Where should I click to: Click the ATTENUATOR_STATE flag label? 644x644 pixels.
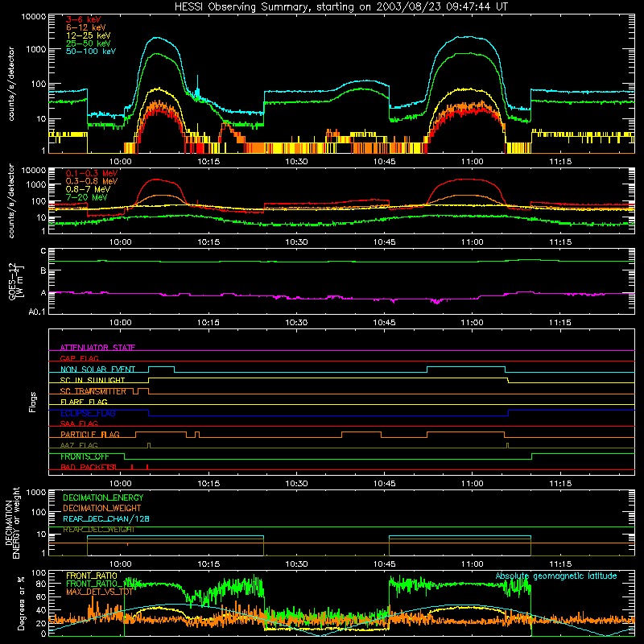(x=97, y=348)
